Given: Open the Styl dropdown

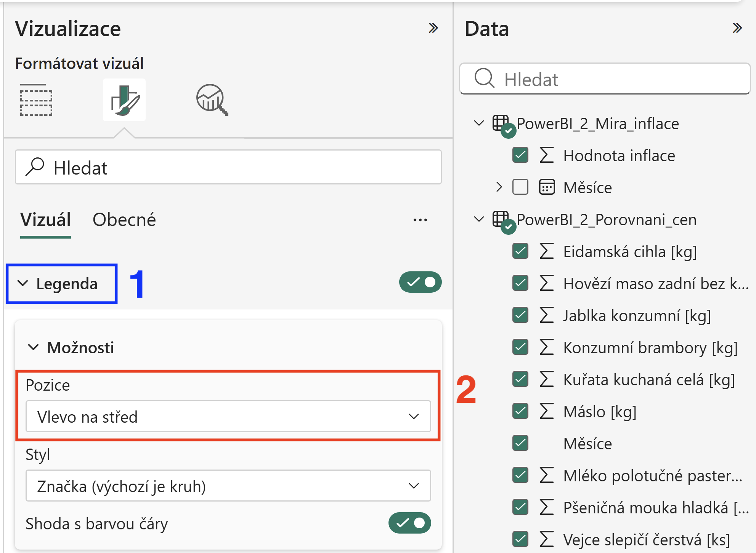Looking at the screenshot, I should point(228,486).
